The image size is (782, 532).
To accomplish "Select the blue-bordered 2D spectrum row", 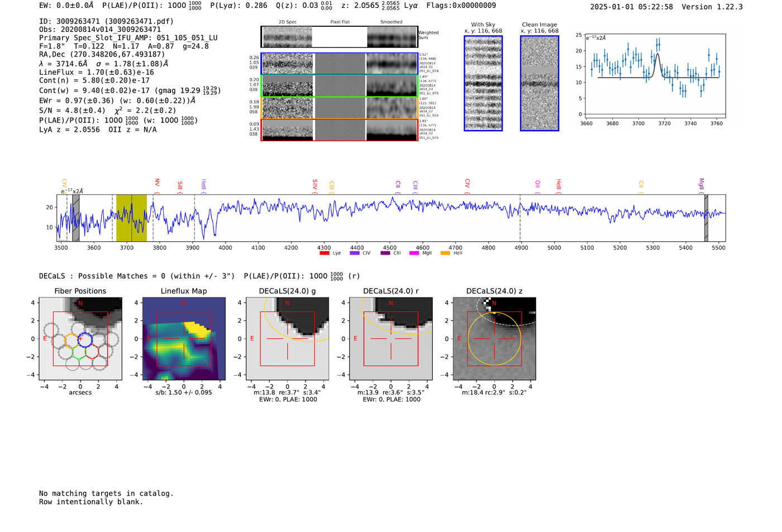I will [339, 64].
